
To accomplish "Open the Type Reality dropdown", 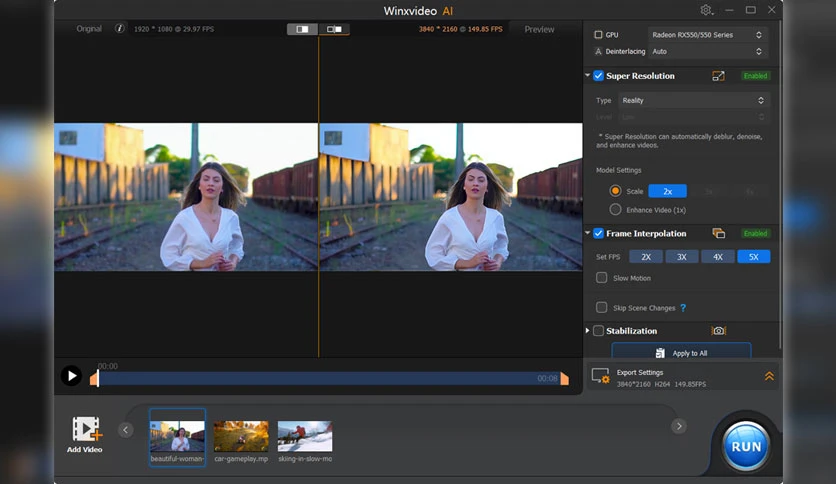I will click(x=694, y=100).
